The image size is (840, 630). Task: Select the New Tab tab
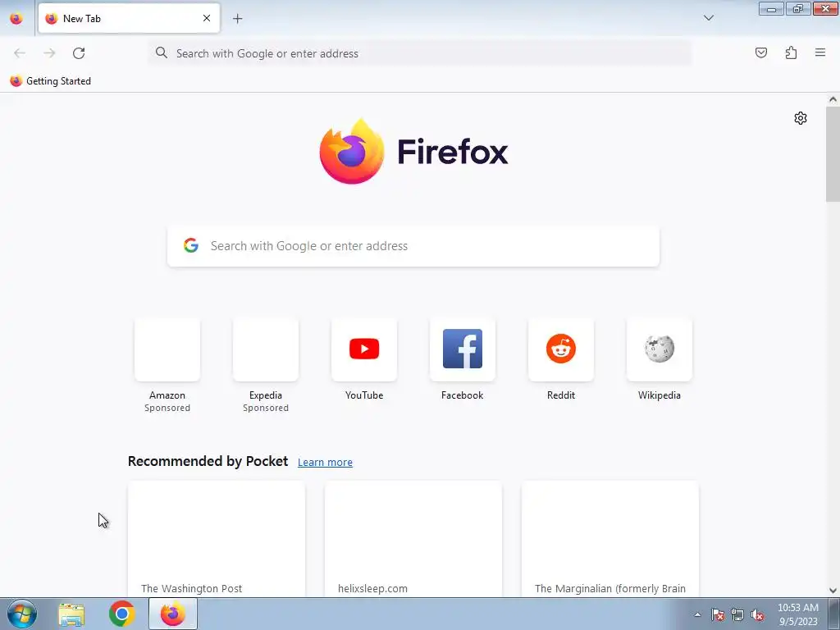pos(129,18)
